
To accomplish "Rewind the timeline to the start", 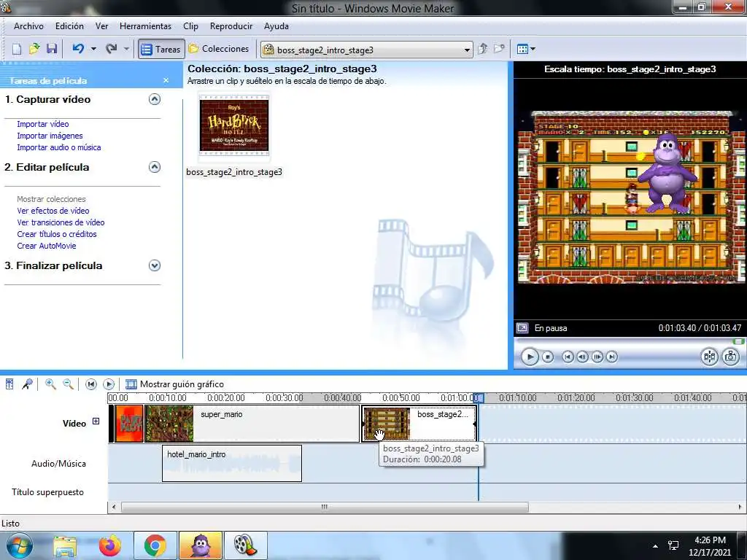I will click(x=91, y=384).
